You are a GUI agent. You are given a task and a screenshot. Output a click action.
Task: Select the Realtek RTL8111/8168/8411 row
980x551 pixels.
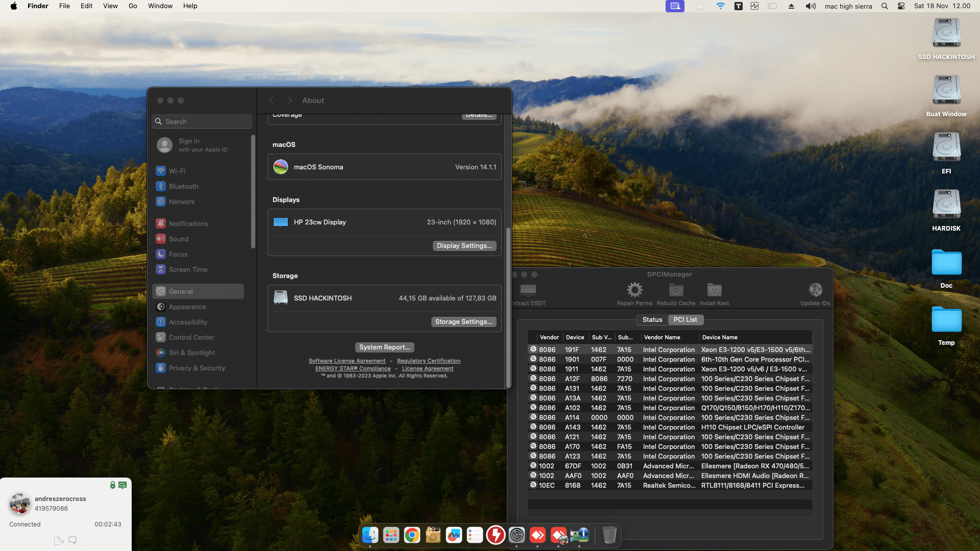coord(670,485)
